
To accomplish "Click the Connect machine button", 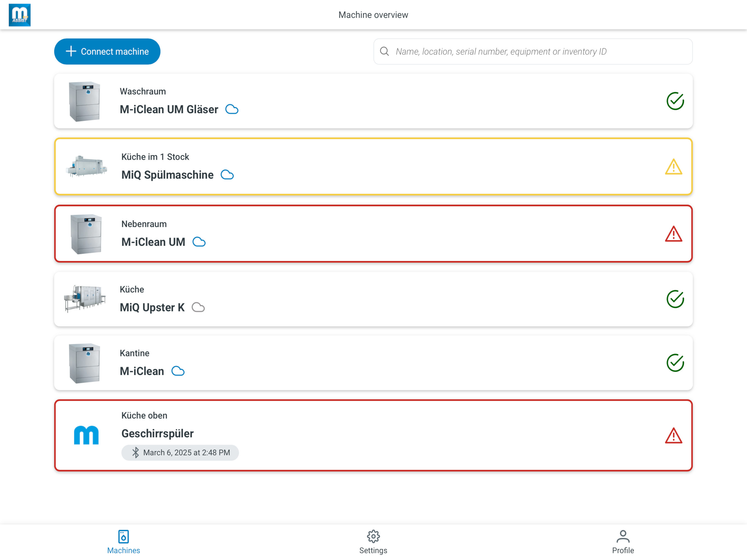I will (107, 51).
